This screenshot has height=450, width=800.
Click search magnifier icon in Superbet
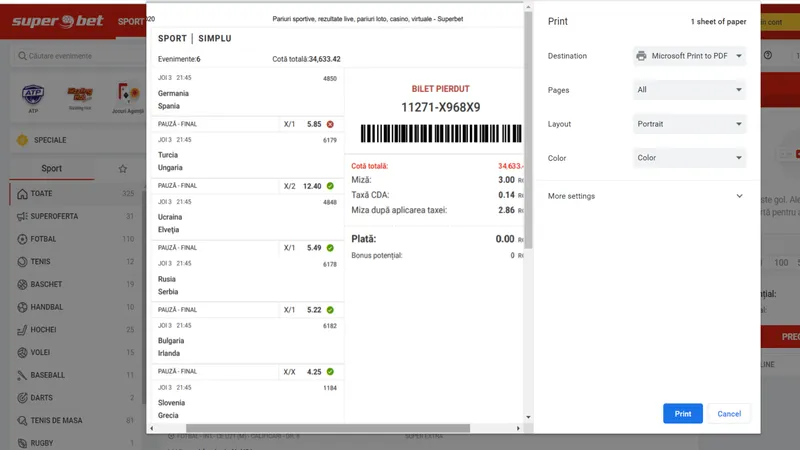pos(22,56)
